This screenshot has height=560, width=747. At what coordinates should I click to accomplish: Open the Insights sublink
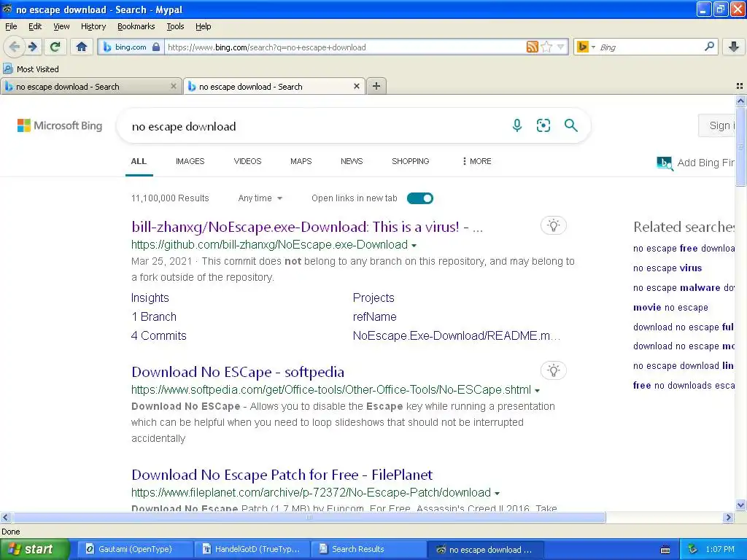[x=150, y=297]
